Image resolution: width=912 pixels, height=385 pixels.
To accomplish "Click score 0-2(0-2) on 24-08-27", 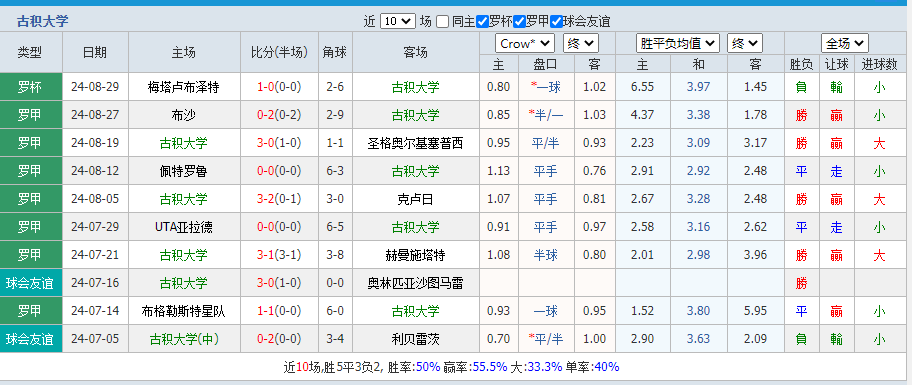I will [279, 115].
